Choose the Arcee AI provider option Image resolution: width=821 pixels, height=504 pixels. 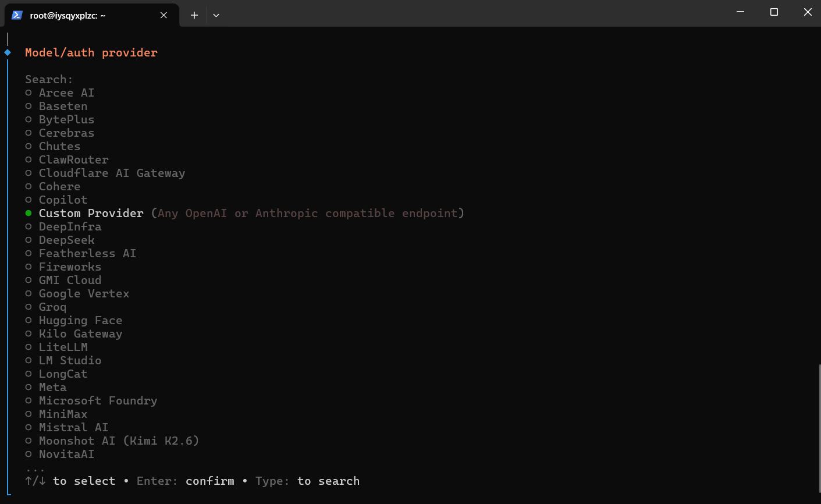[60, 93]
